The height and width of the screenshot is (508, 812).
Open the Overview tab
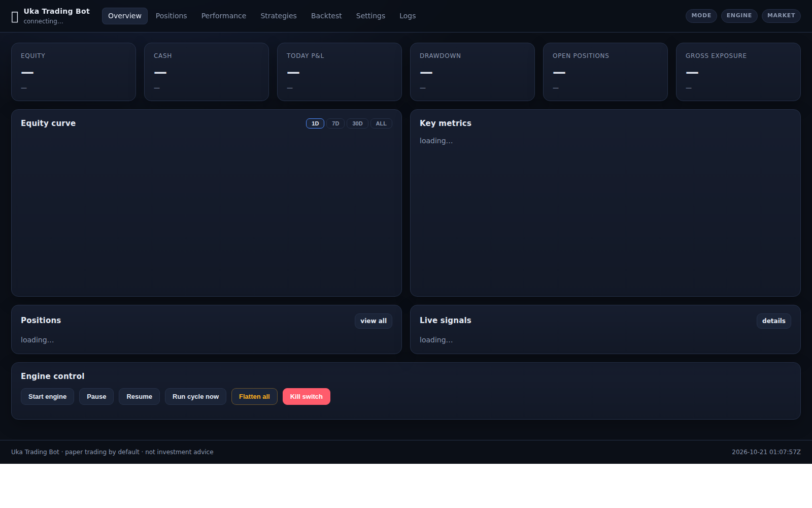tap(125, 16)
